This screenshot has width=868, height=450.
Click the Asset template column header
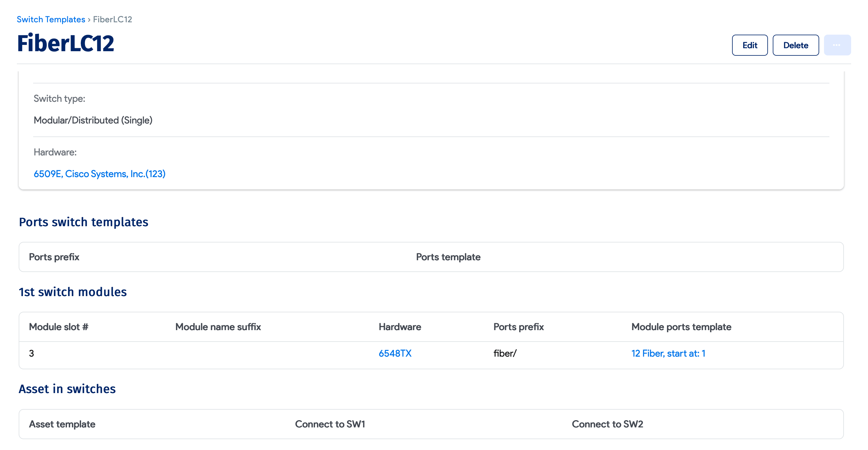pyautogui.click(x=62, y=424)
